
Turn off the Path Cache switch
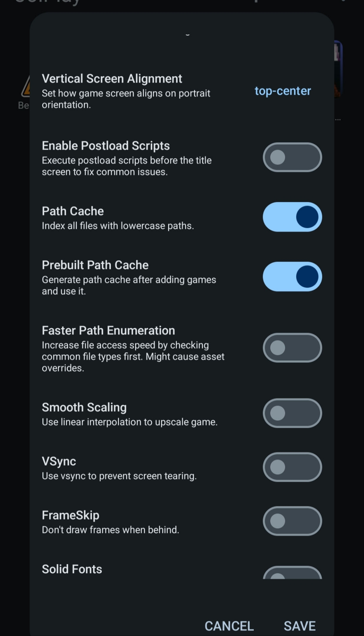click(292, 217)
